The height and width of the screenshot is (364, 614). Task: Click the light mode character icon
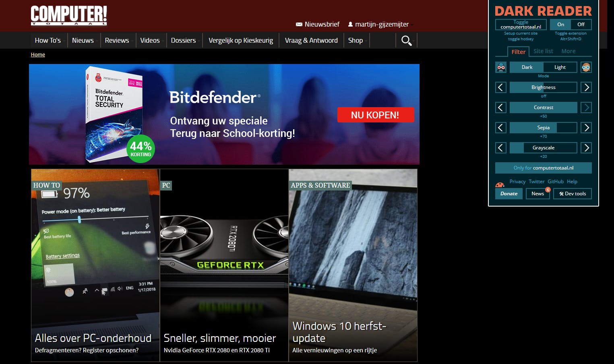click(x=586, y=67)
